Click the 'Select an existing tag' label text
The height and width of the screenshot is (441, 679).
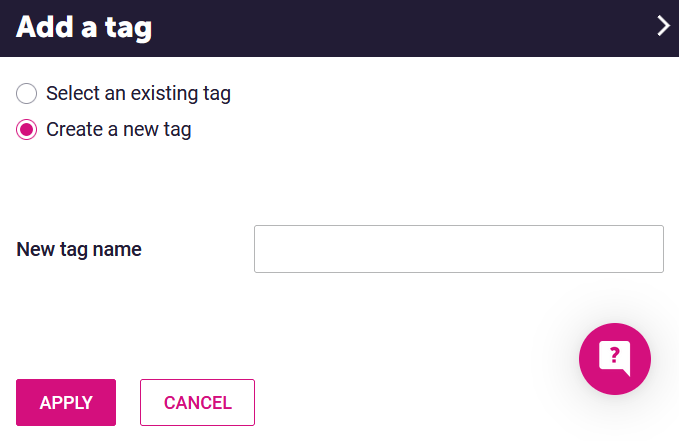pos(138,94)
